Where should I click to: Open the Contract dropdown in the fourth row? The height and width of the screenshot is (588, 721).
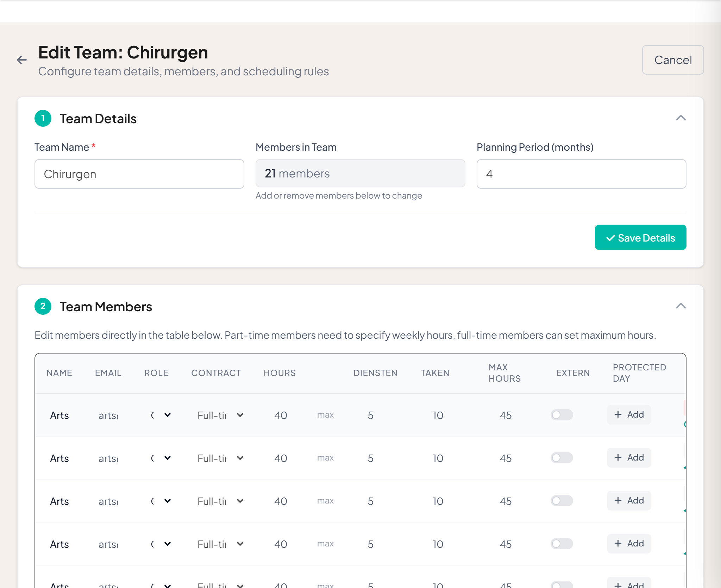240,543
